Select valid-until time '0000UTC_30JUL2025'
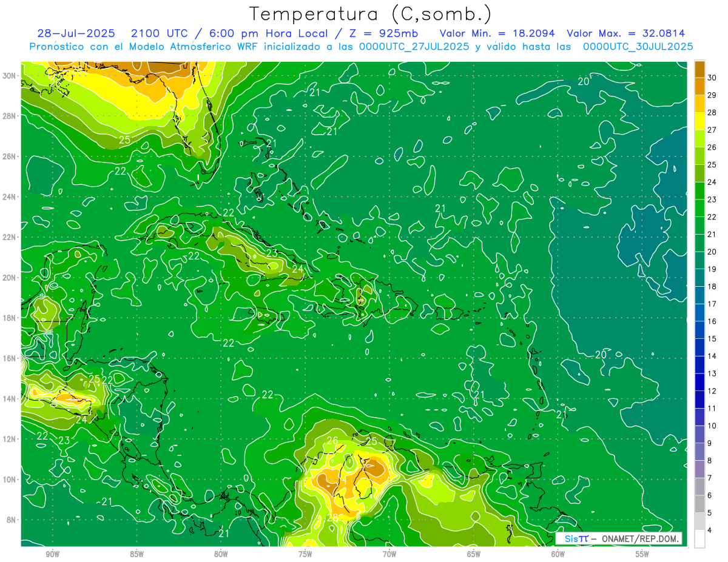Viewport: 728px width, 562px height. tap(638, 47)
